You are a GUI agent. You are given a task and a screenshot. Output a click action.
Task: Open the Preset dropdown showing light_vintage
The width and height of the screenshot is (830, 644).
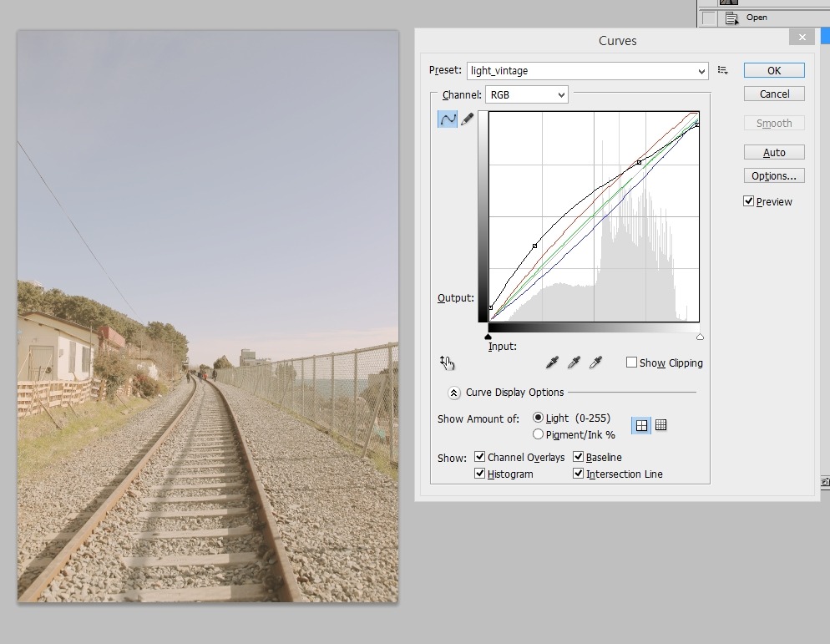click(x=587, y=71)
